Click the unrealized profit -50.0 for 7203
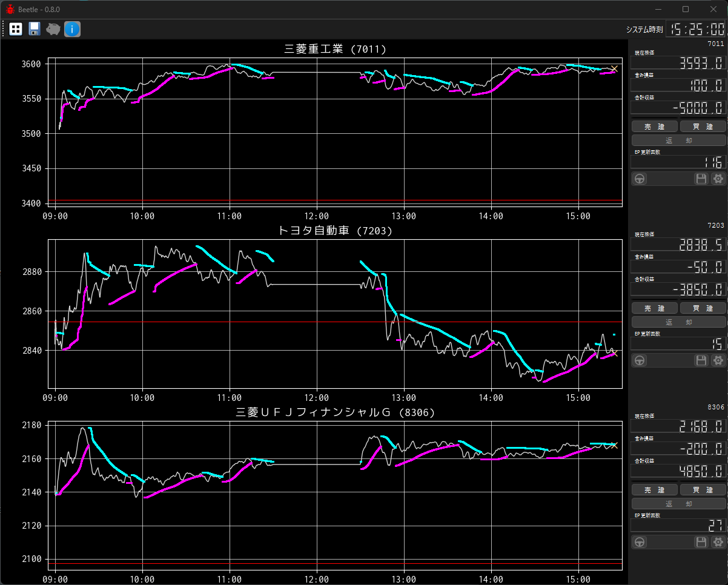Viewport: 728px width, 585px height. click(678, 267)
